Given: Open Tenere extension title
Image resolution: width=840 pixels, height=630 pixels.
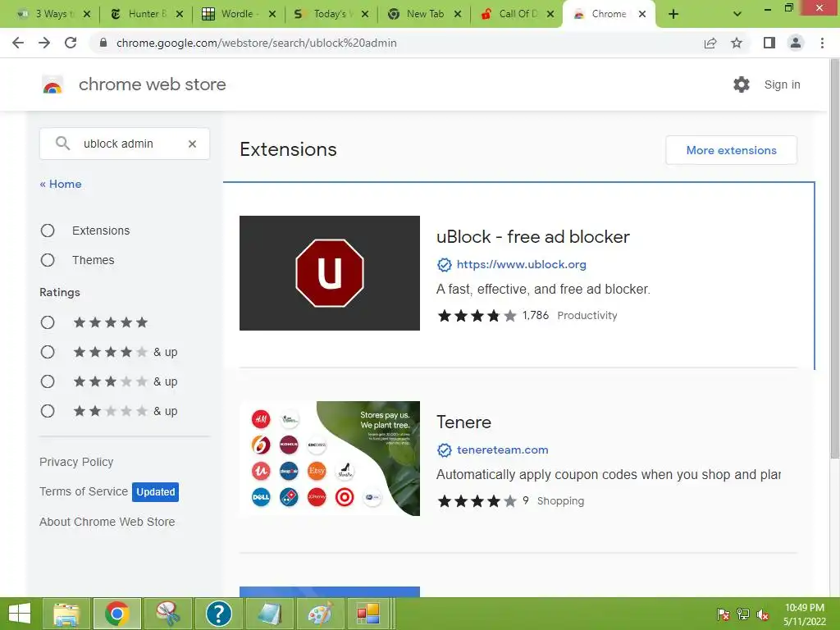Looking at the screenshot, I should point(464,422).
